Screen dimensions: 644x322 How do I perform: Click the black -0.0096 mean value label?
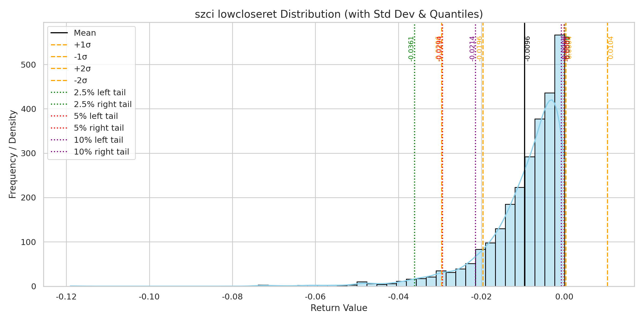tap(527, 49)
